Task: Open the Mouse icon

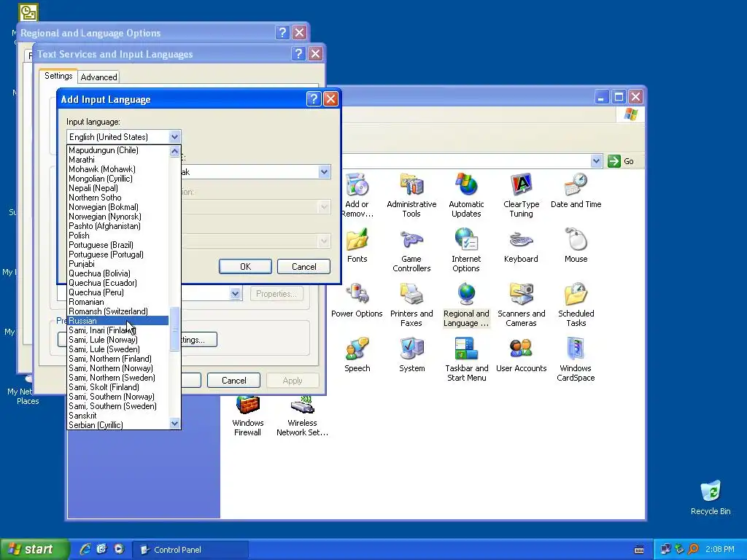Action: point(576,239)
